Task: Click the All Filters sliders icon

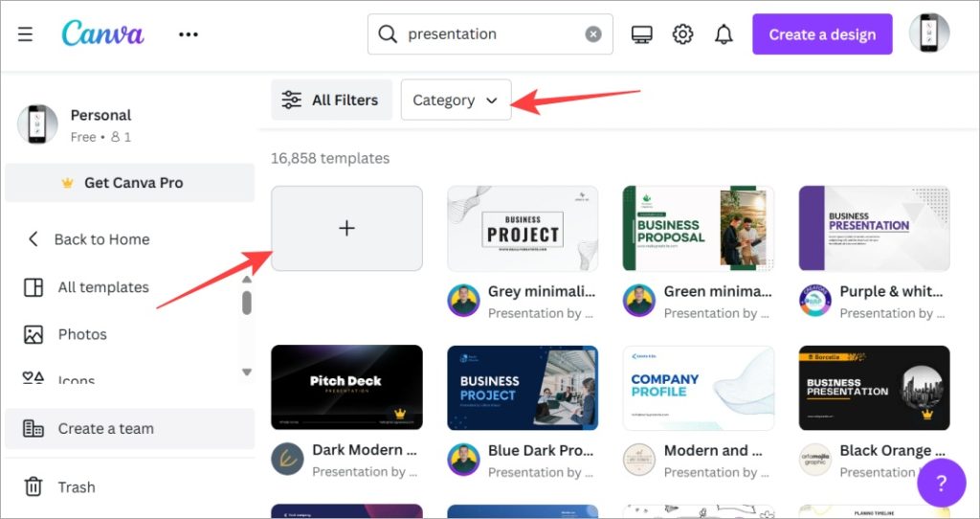Action: tap(291, 100)
